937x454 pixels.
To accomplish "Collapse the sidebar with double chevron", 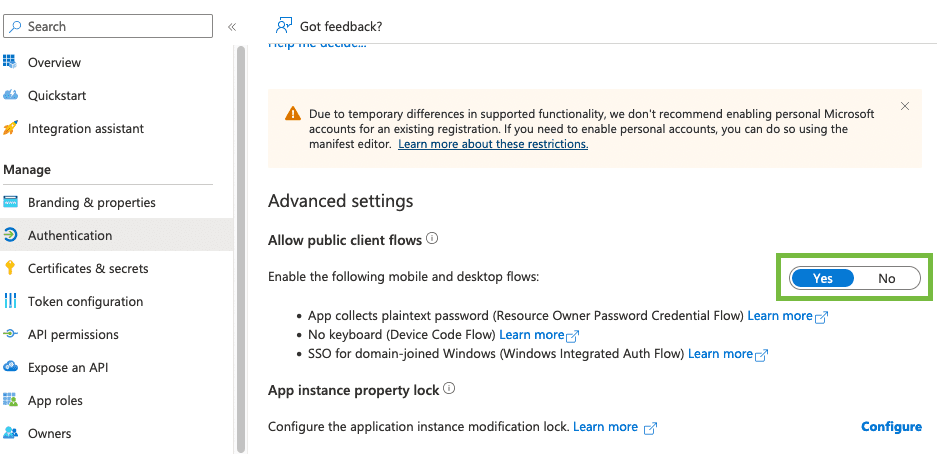I will pos(232,27).
